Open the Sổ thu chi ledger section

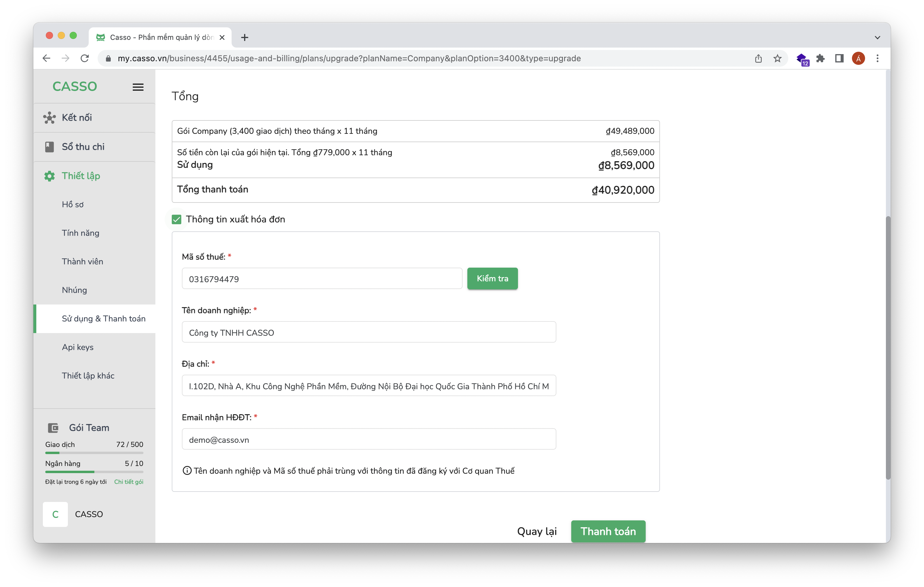click(83, 147)
